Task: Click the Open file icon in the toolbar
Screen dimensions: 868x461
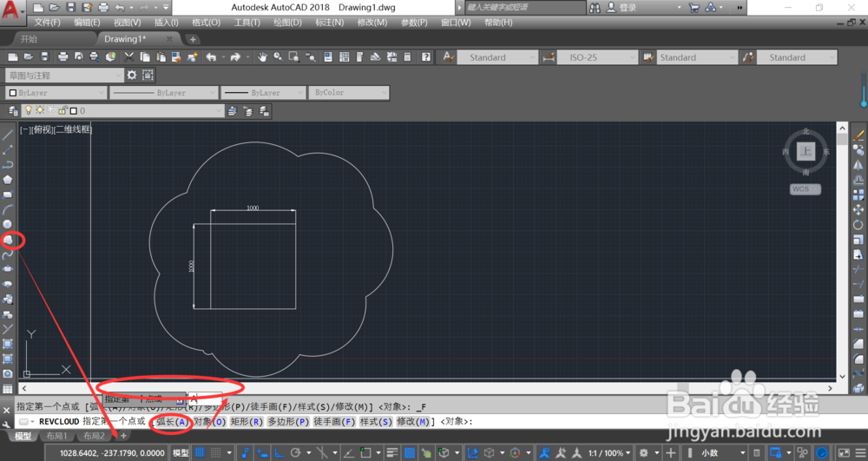Action: (29, 57)
